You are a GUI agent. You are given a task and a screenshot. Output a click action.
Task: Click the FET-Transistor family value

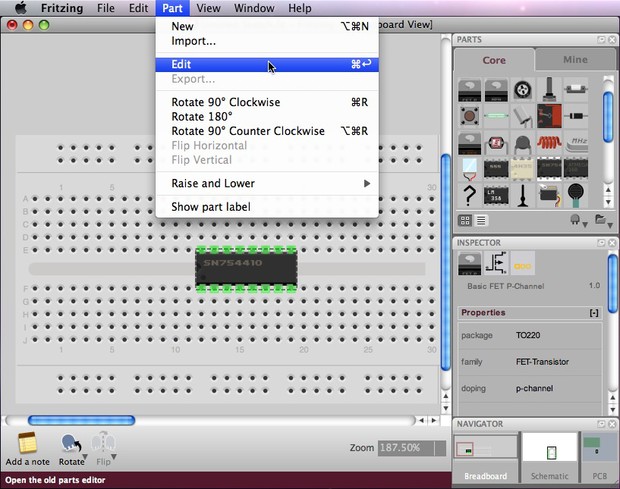(x=542, y=362)
